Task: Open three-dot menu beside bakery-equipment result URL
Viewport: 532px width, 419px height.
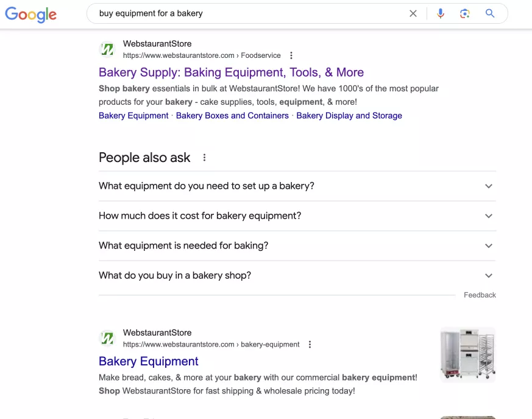Action: click(310, 345)
